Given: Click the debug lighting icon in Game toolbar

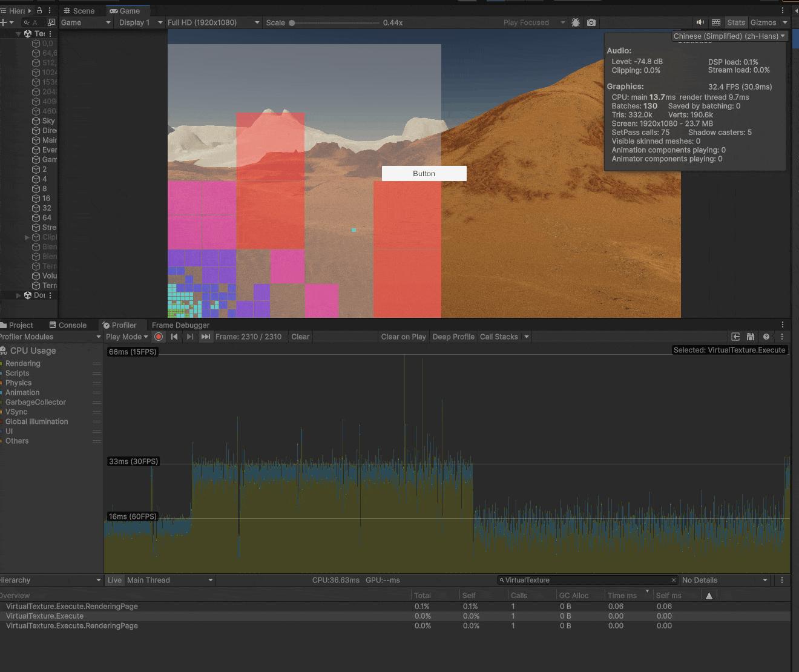Looking at the screenshot, I should pyautogui.click(x=576, y=22).
